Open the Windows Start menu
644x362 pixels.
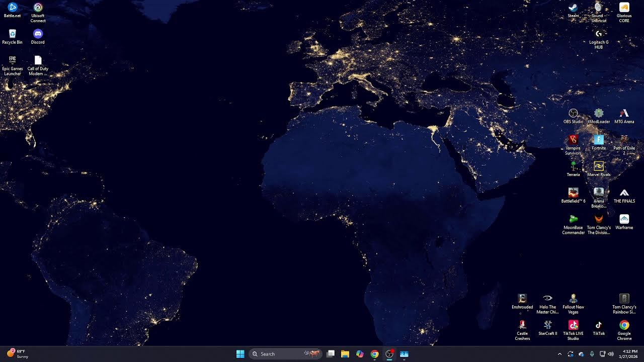click(240, 354)
